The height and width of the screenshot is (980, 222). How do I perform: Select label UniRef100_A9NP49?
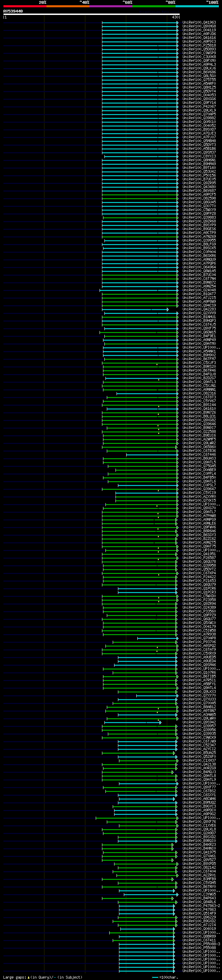point(199,340)
